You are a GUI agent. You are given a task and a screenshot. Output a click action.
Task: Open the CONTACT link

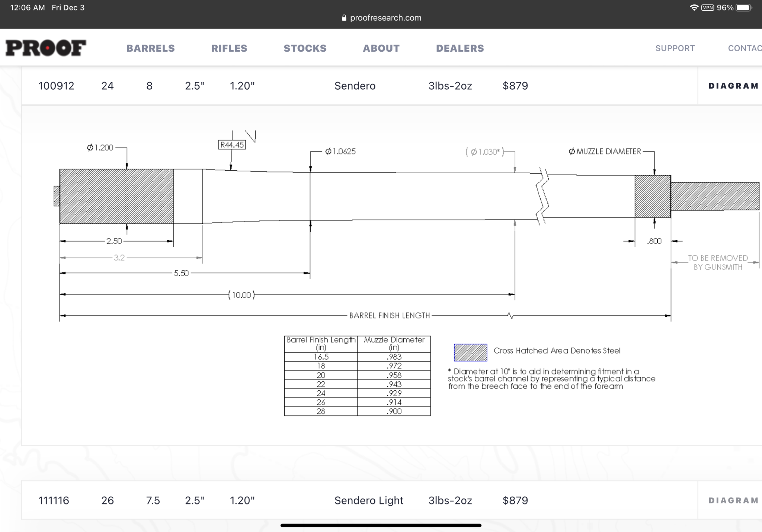(745, 48)
